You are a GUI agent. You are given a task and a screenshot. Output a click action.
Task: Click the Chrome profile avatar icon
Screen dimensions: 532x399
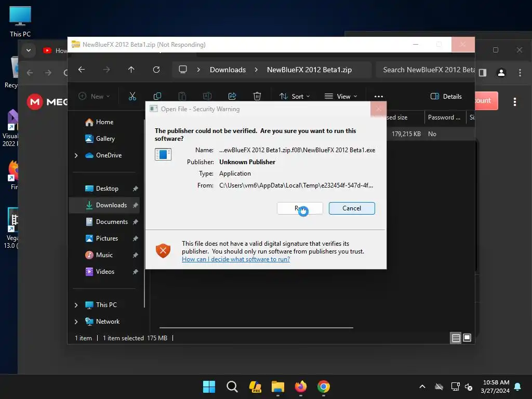click(501, 73)
